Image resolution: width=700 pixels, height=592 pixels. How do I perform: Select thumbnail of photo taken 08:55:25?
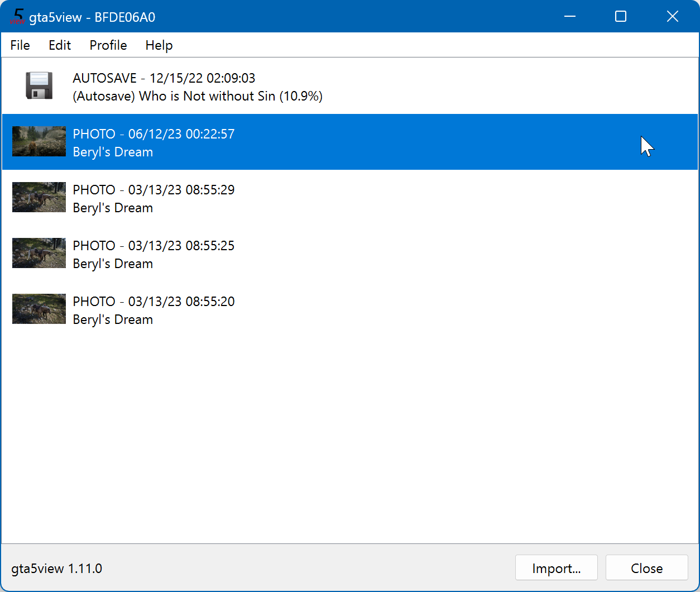[x=39, y=253]
